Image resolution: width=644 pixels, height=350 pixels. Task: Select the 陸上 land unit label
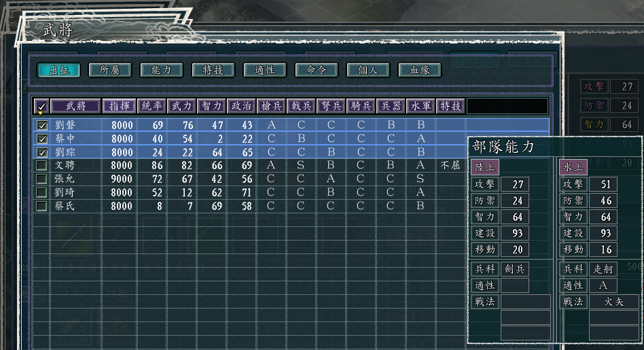[484, 167]
